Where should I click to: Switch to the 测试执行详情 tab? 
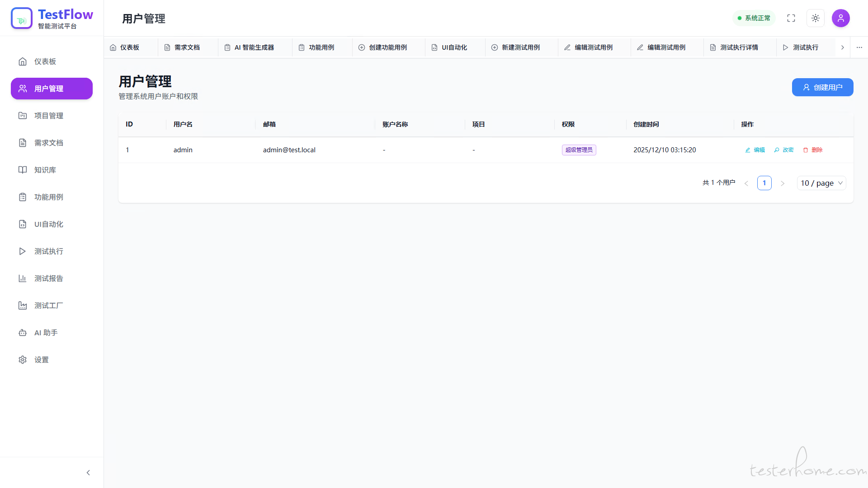click(x=739, y=47)
